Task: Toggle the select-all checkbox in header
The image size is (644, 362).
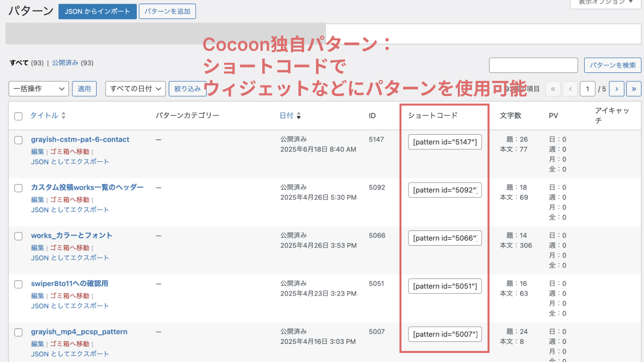Action: (x=19, y=116)
